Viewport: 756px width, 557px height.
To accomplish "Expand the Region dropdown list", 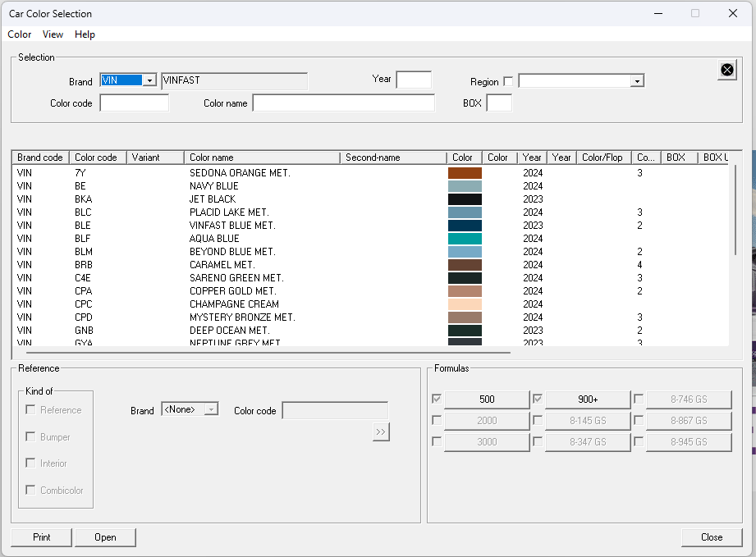I will 637,81.
